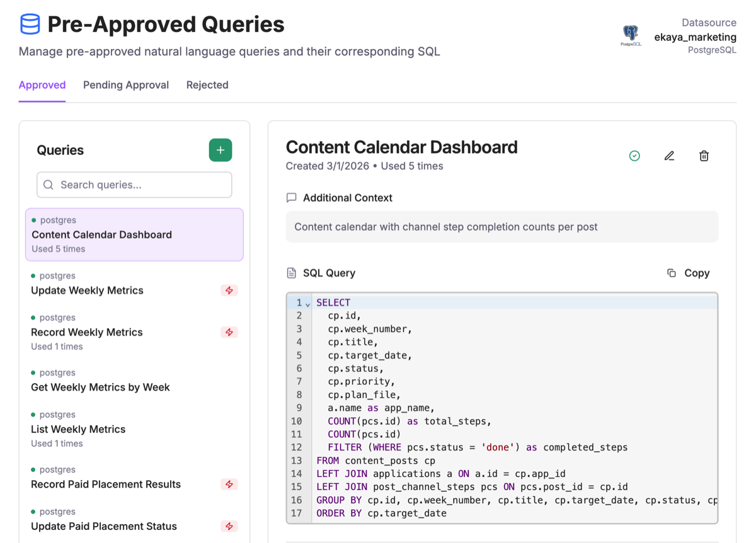The width and height of the screenshot is (756, 543).
Task: Click green status dot on Content Calendar Dashboard
Action: click(x=34, y=220)
